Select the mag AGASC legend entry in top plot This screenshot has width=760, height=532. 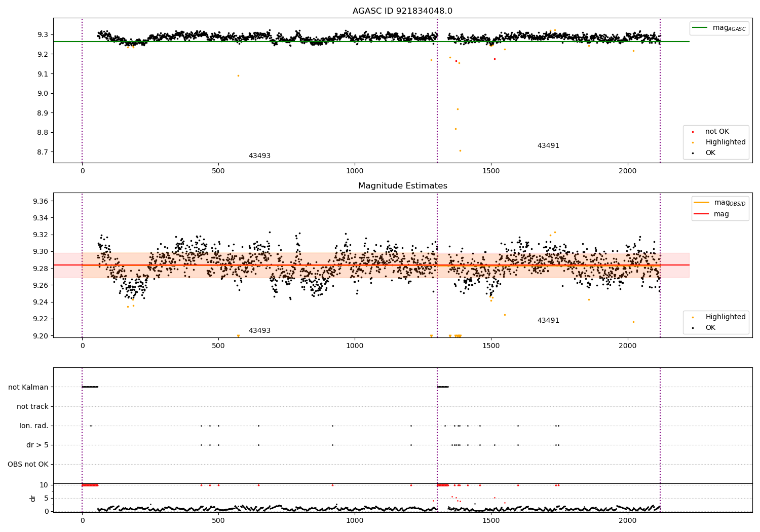point(719,28)
